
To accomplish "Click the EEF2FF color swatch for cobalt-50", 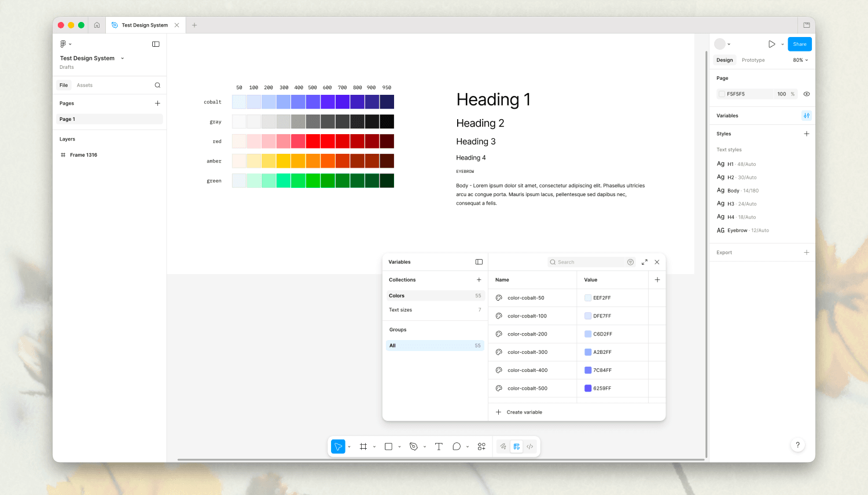I will [588, 298].
